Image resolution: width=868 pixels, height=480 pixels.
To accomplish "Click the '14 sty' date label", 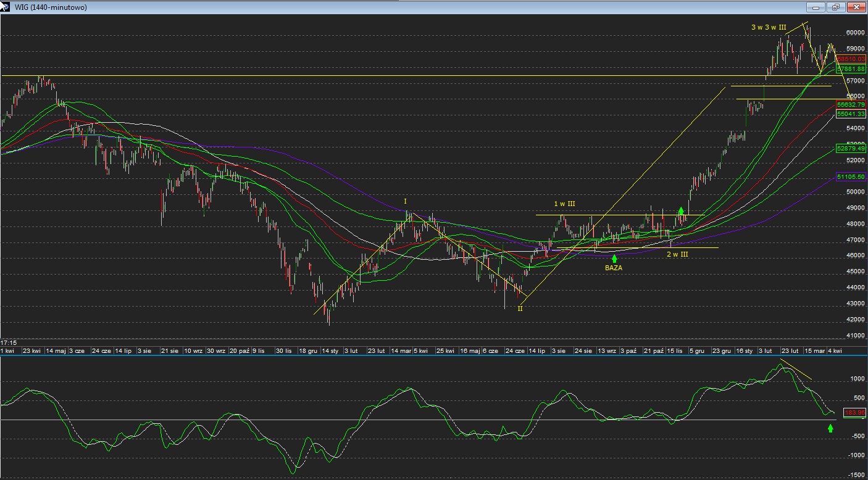I will click(331, 350).
